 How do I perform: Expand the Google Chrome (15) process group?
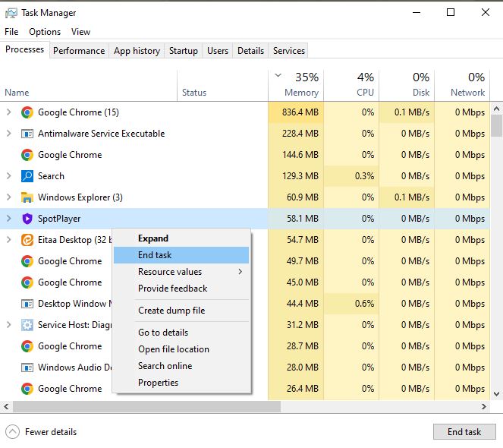coord(8,112)
